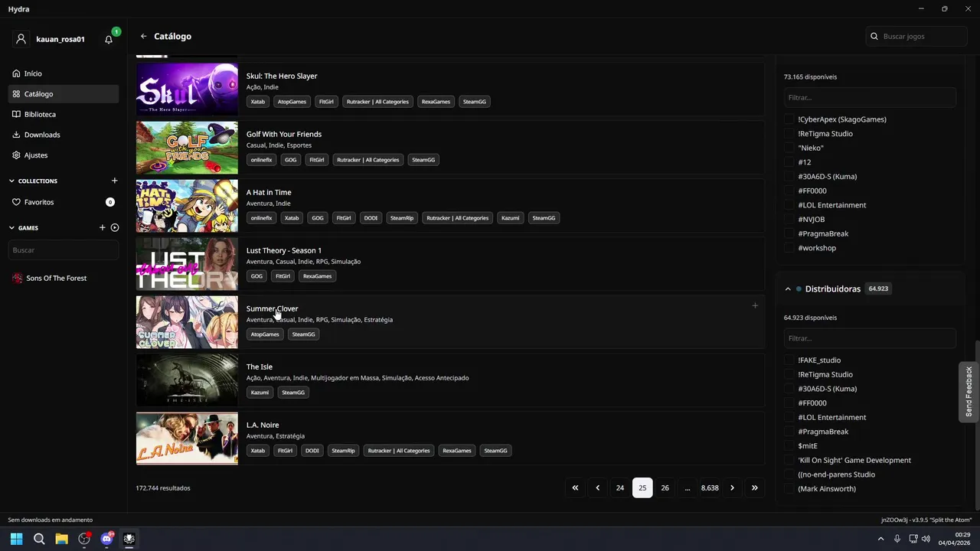
Task: Open the Sons Of The Forest game icon
Action: [x=18, y=278]
